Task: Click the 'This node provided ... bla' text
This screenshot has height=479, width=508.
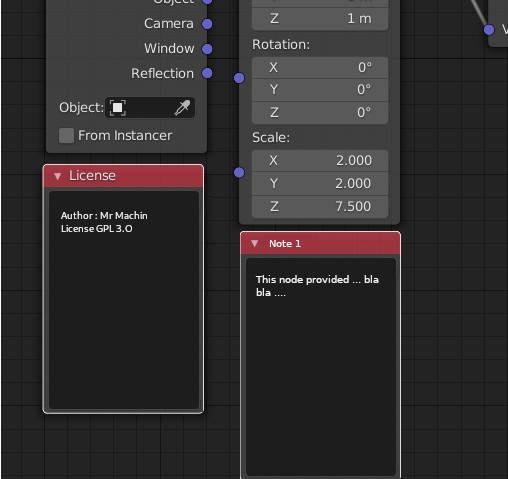Action: click(317, 279)
